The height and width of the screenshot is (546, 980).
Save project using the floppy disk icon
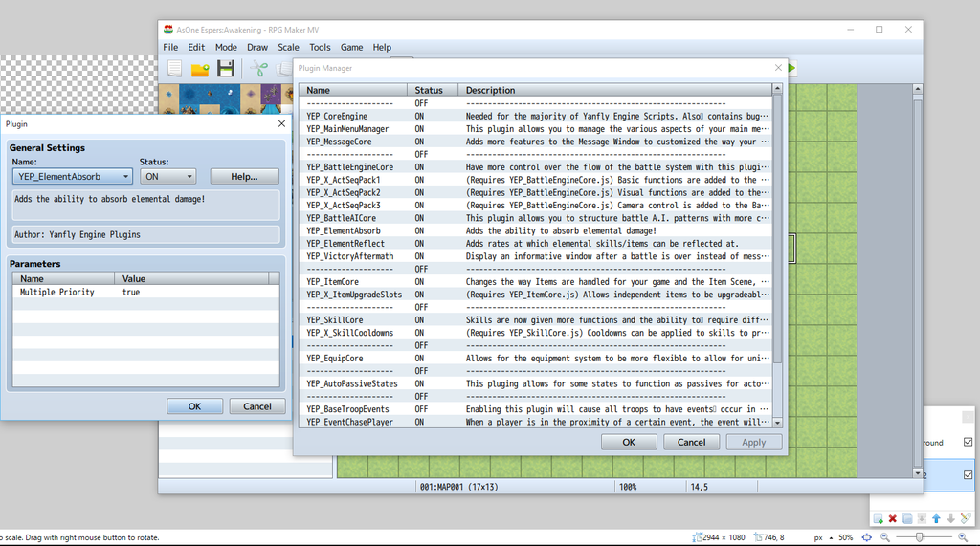click(226, 69)
